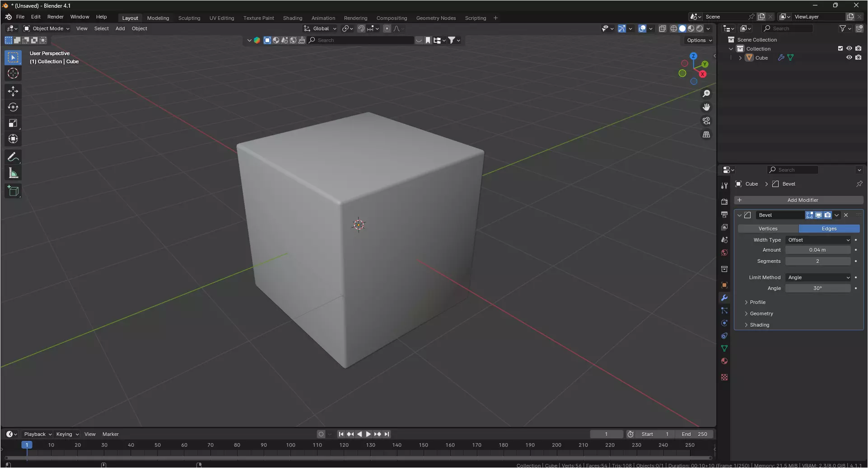The height and width of the screenshot is (468, 868).
Task: Pin the properties editor context
Action: coord(859,184)
